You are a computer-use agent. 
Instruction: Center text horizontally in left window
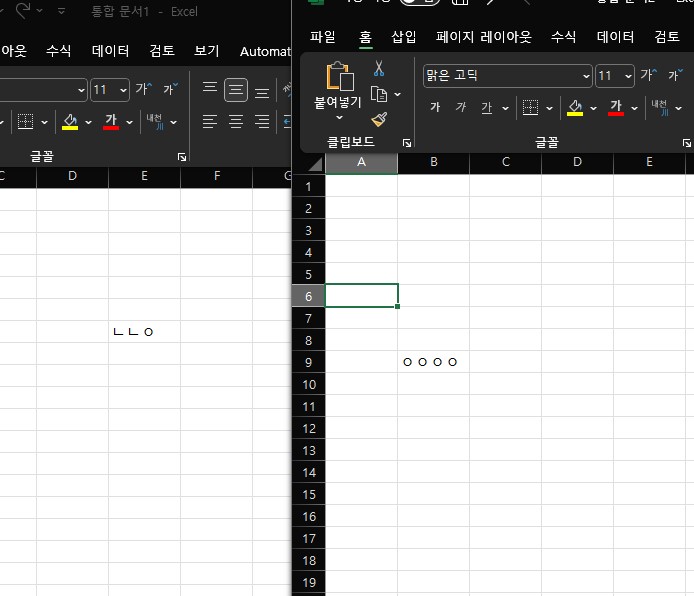point(236,121)
